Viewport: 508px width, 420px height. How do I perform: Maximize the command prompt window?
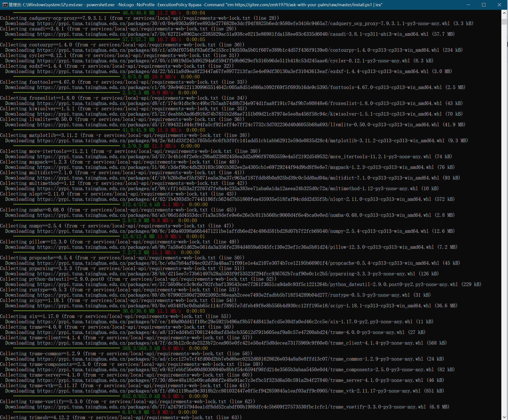(484, 5)
